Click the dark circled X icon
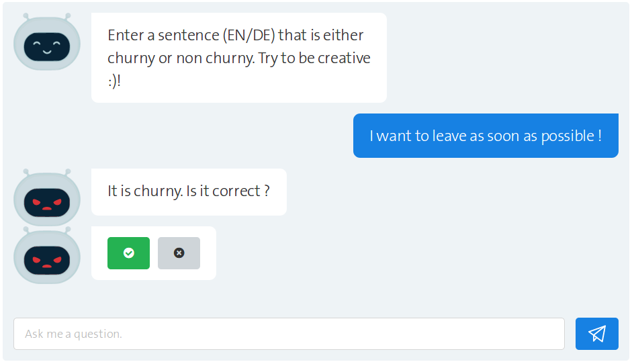Viewport: 632px width, 364px height. tap(179, 253)
